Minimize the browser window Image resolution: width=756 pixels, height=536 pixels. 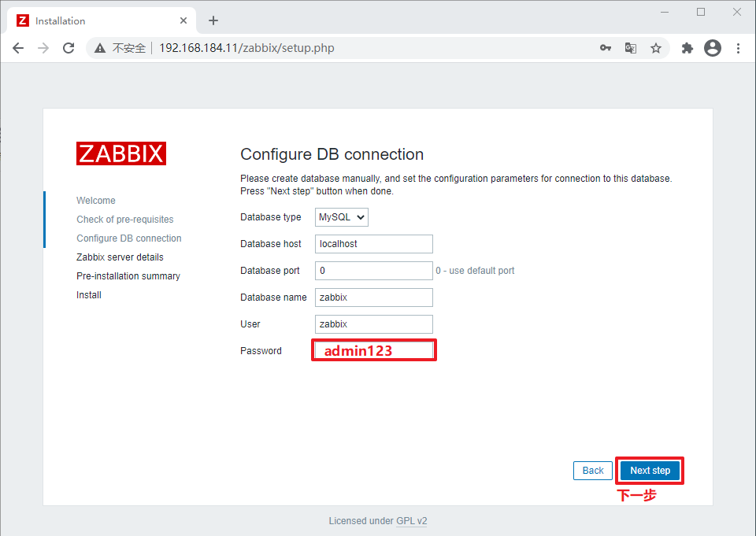[x=665, y=12]
